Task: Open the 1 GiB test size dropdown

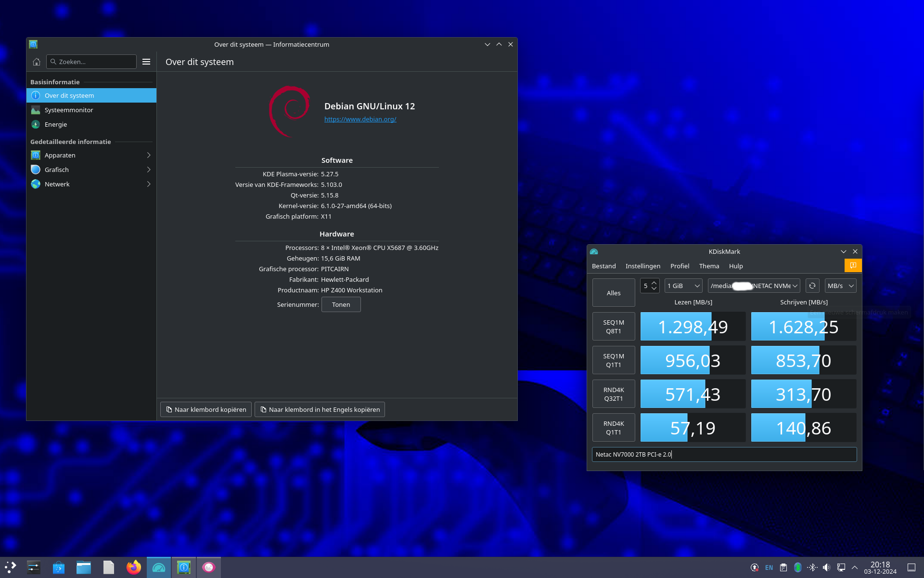Action: point(683,286)
